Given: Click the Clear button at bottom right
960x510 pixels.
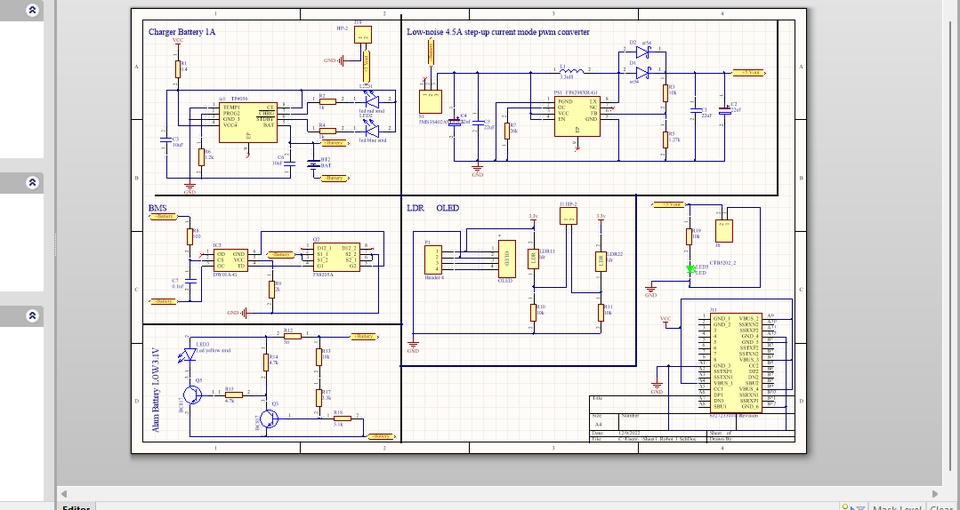Looking at the screenshot, I should tap(943, 508).
